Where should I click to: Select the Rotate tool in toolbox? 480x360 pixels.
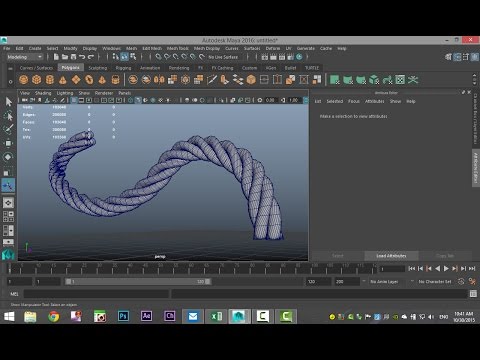(x=8, y=157)
